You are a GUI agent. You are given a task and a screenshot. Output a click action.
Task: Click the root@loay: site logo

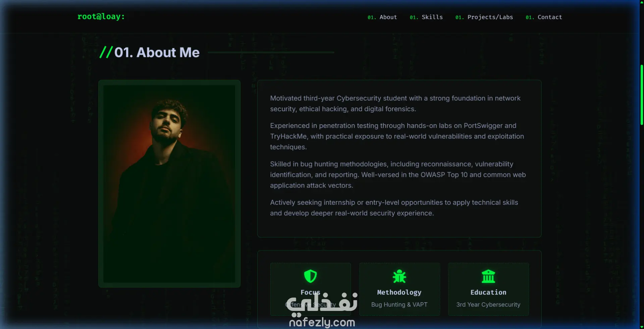[x=101, y=16]
